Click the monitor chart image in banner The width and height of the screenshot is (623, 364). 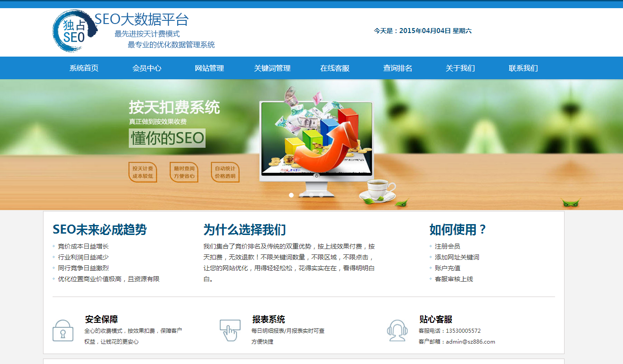316,140
